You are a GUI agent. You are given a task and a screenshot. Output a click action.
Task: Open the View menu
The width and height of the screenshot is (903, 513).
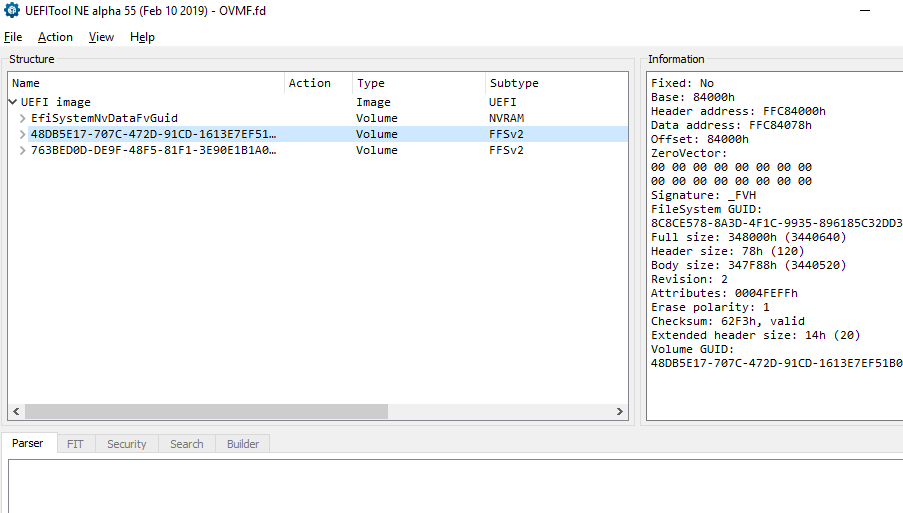coord(101,37)
